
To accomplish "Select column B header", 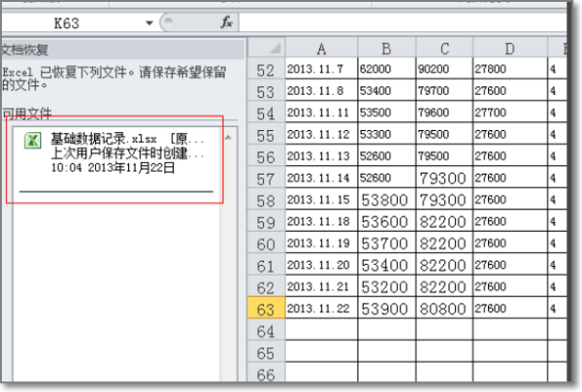I will (386, 49).
